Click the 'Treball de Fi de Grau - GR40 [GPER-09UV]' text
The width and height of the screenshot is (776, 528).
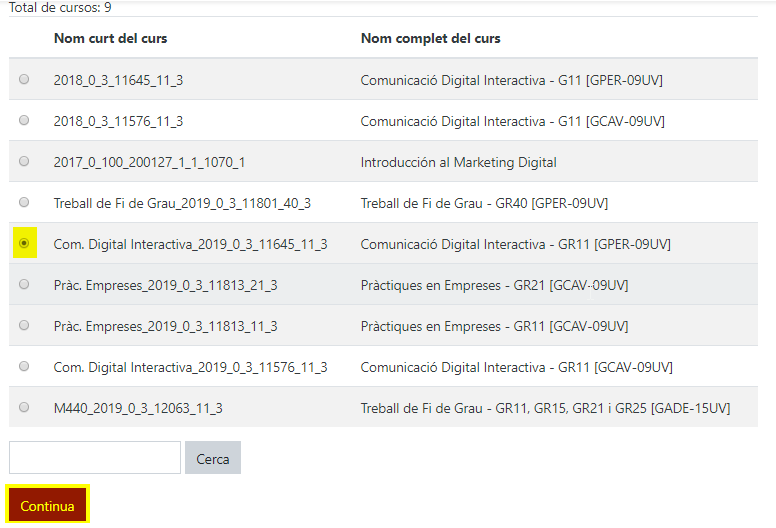484,203
